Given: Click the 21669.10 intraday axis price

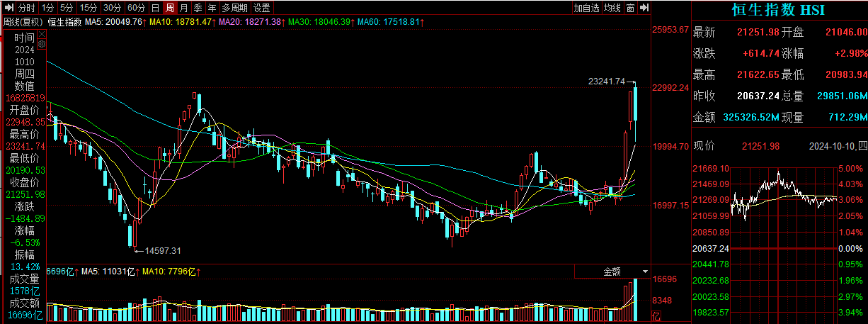Looking at the screenshot, I should click(x=712, y=169).
